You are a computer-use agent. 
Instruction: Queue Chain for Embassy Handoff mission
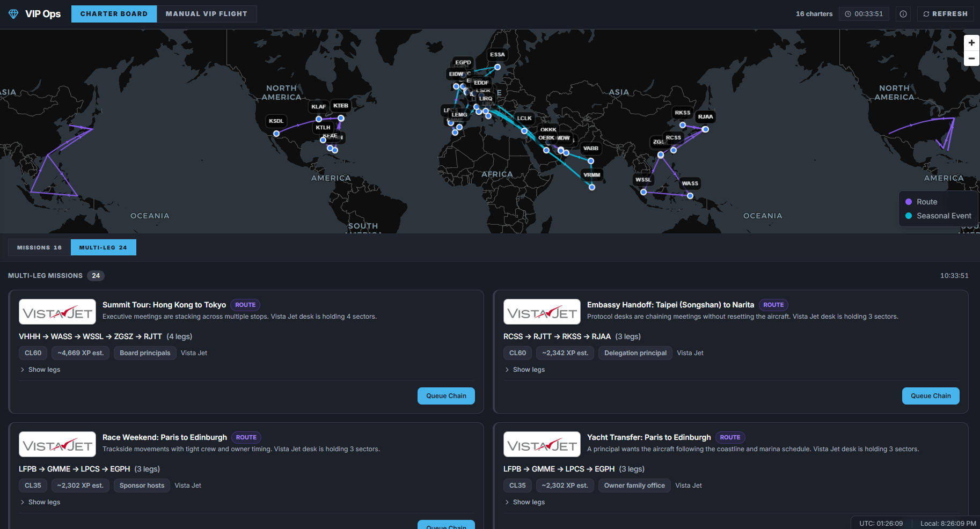[931, 396]
